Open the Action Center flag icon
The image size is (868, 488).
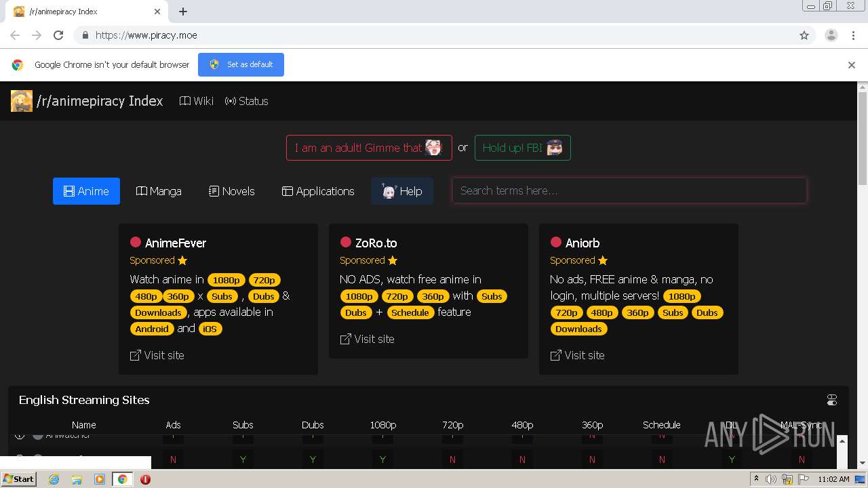(x=804, y=479)
